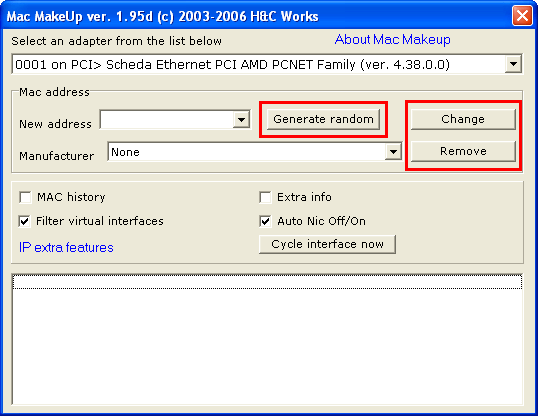538x416 pixels.
Task: Click the Generate random button
Action: [x=323, y=119]
